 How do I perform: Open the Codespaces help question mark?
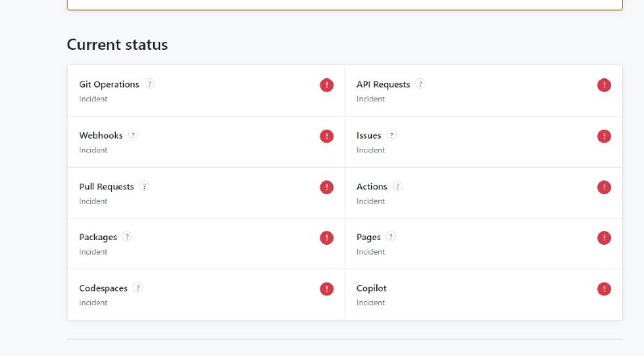click(x=138, y=288)
